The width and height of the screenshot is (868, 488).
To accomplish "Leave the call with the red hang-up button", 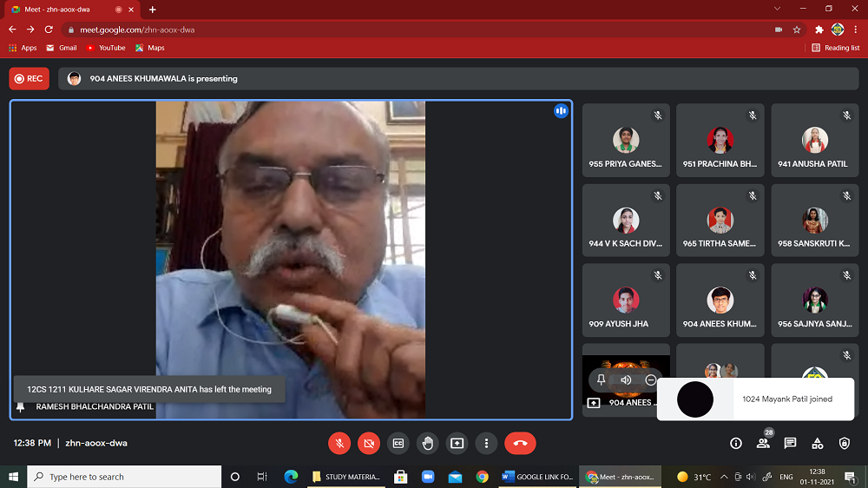I will (520, 443).
